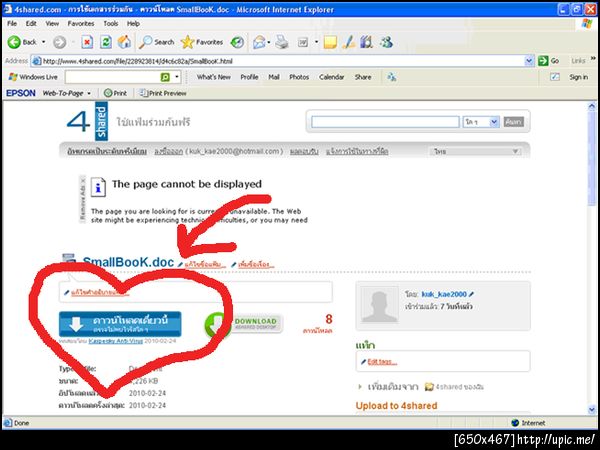Click the yellow Discuss note icon
This screenshot has width=600, height=450.
pyautogui.click(x=330, y=42)
